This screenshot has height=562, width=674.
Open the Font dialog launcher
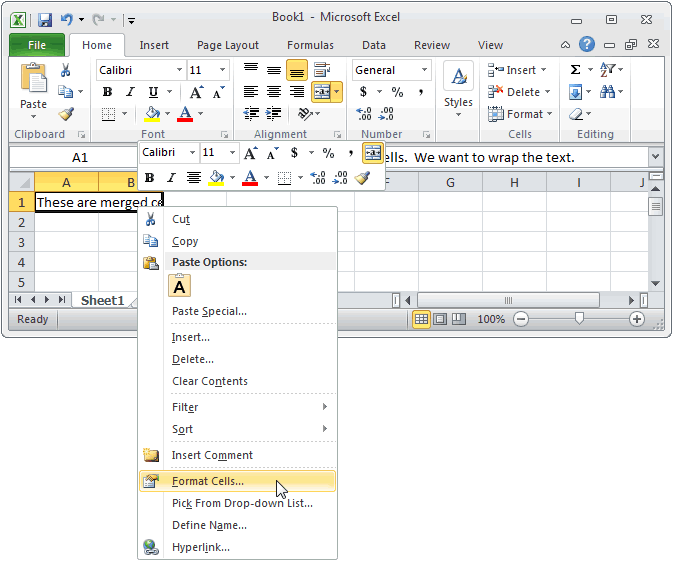coord(224,135)
